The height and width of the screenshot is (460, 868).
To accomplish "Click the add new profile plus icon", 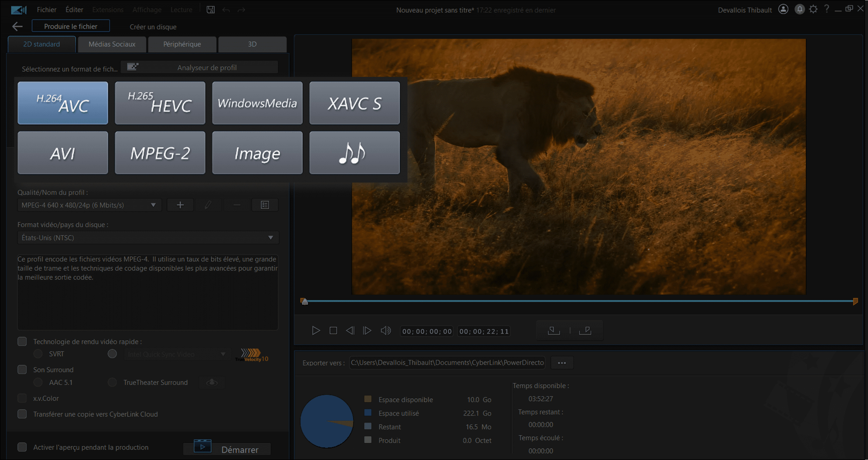I will (180, 205).
